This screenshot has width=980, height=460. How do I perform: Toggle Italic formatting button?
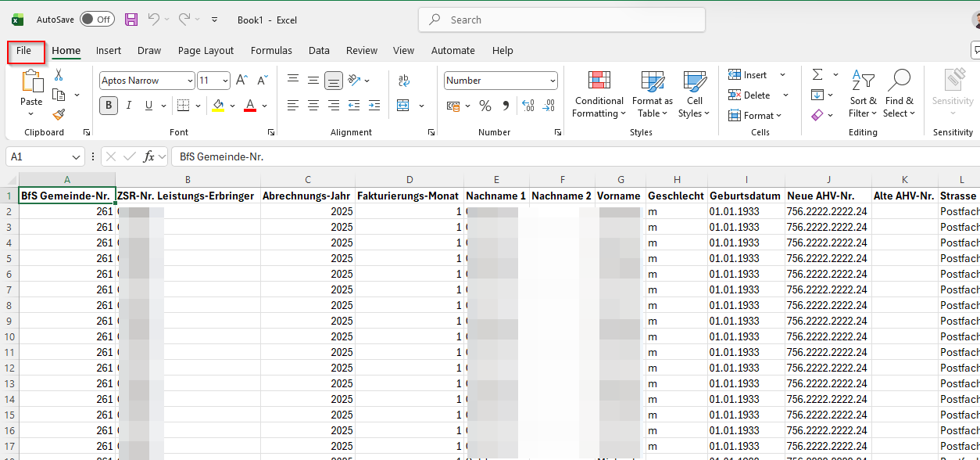point(128,106)
